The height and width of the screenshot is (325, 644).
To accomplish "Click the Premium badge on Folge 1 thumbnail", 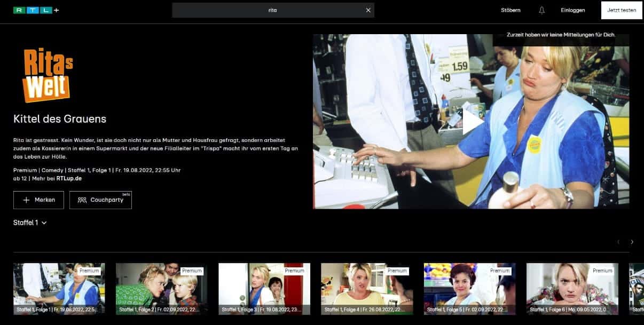I will (x=89, y=271).
